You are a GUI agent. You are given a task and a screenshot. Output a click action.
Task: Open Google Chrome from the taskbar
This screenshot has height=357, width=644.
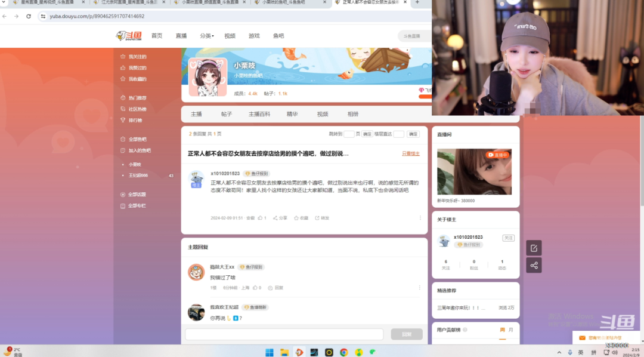(344, 352)
